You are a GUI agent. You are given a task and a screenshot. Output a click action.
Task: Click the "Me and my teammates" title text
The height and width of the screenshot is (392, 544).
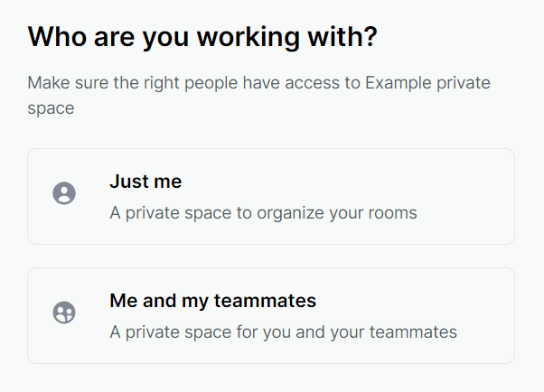click(x=212, y=301)
